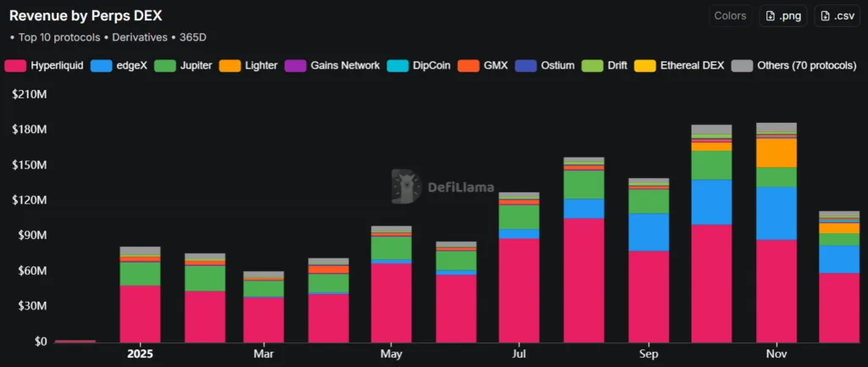
Task: Click the Nov x-axis label
Action: 776,354
